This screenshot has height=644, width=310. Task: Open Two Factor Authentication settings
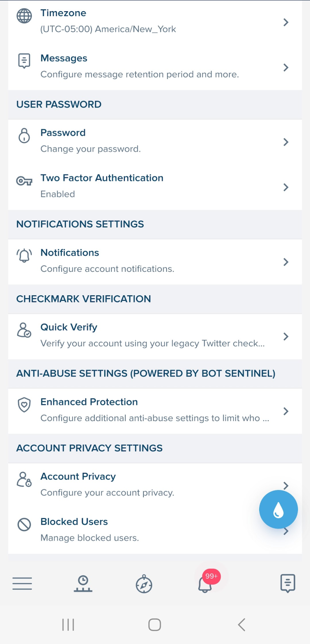coord(102,186)
